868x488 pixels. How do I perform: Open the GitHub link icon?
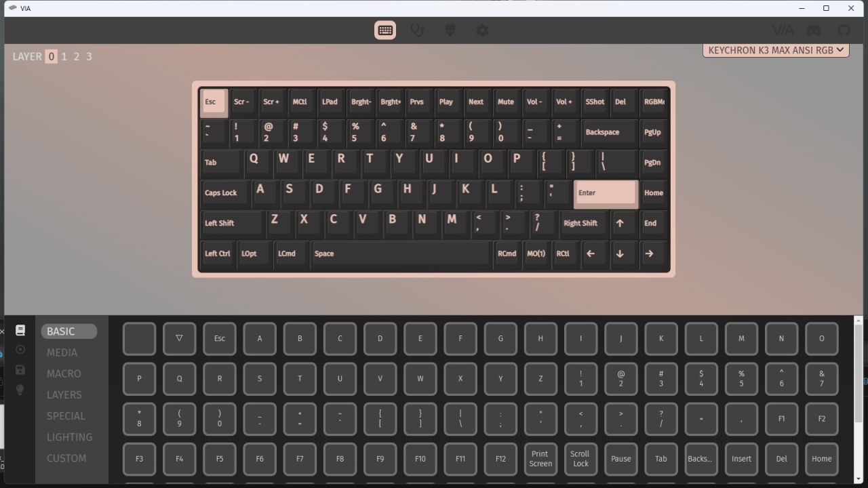844,30
